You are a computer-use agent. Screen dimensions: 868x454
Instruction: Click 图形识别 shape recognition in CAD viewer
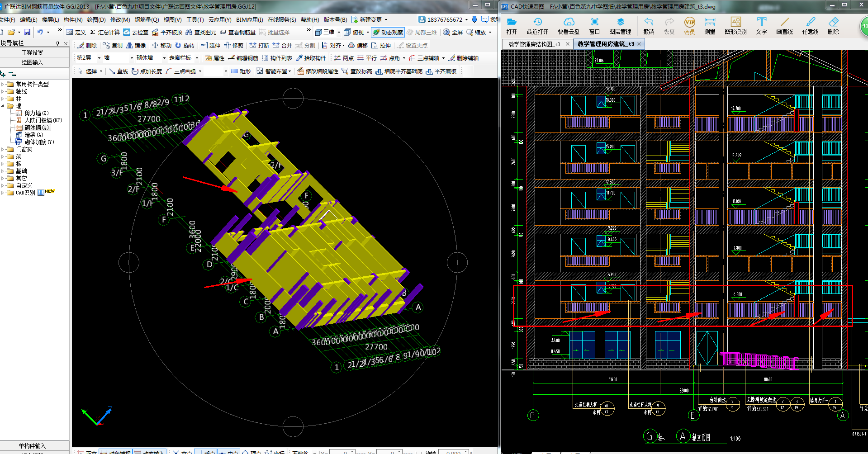click(x=735, y=26)
